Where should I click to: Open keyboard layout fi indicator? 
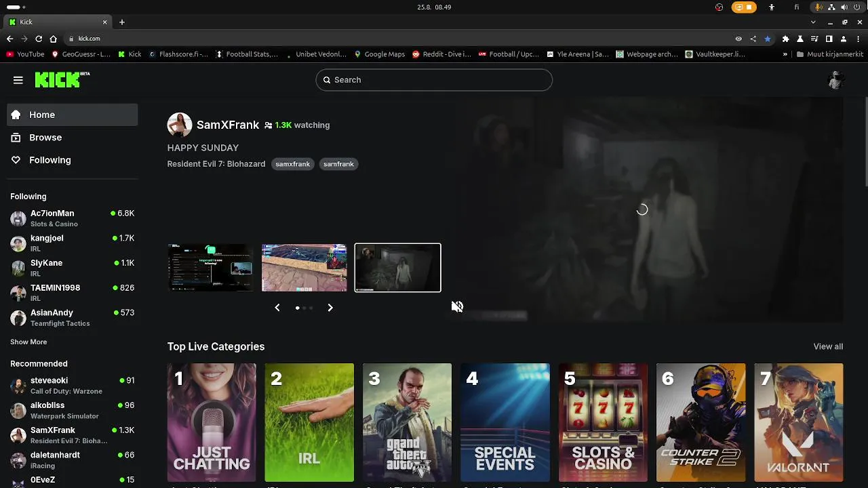[797, 7]
